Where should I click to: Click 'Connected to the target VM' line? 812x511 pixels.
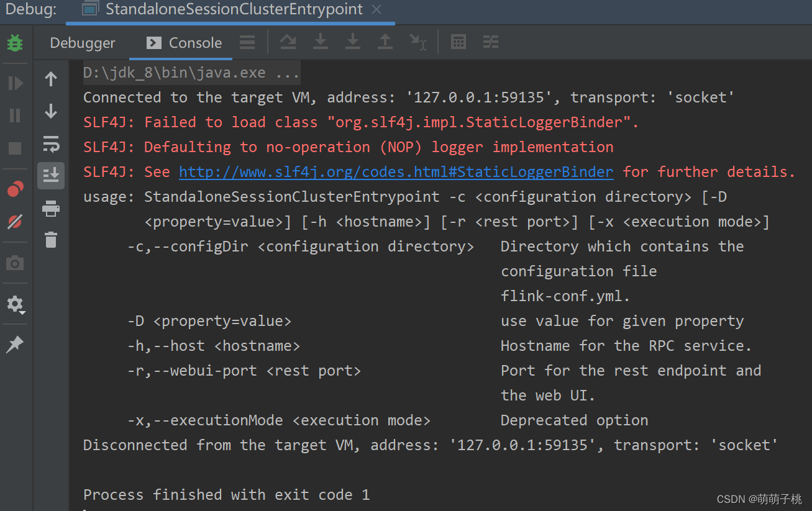[409, 97]
